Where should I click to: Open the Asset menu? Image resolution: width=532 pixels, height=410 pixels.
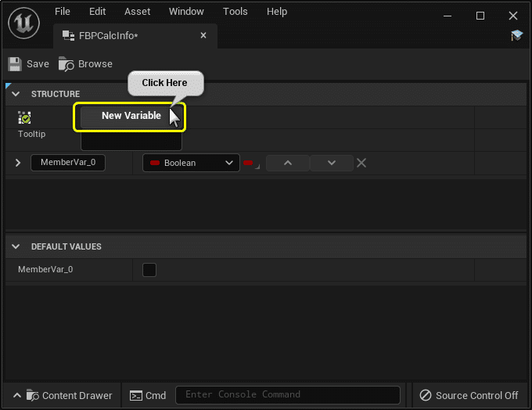pyautogui.click(x=137, y=12)
